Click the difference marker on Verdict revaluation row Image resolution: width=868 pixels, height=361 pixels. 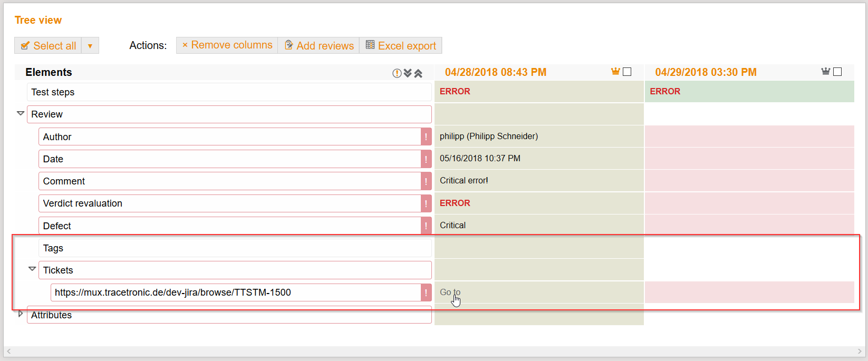[x=426, y=203]
